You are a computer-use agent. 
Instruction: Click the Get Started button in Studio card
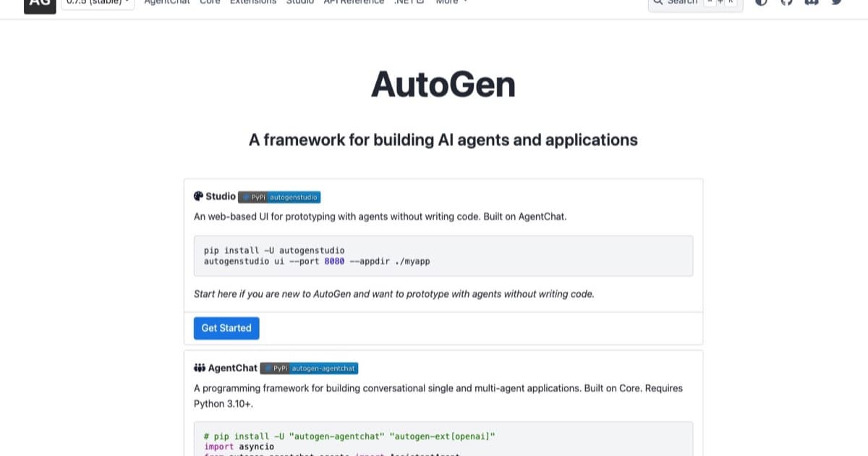coord(226,328)
